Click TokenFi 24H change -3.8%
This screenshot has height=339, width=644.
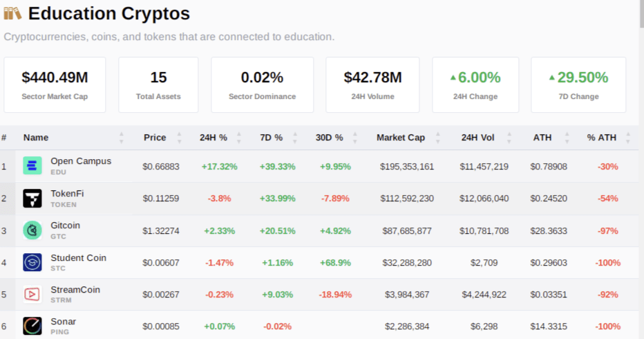coord(219,199)
